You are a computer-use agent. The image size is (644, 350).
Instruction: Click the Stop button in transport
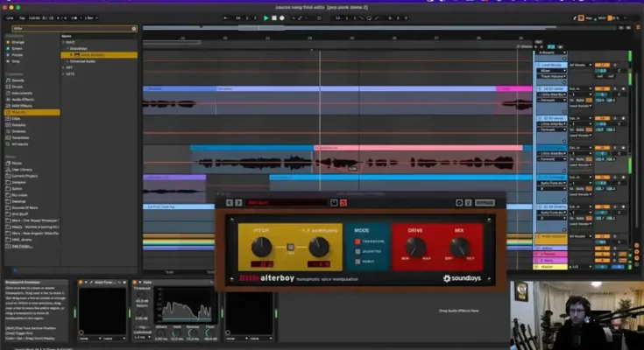pos(273,17)
